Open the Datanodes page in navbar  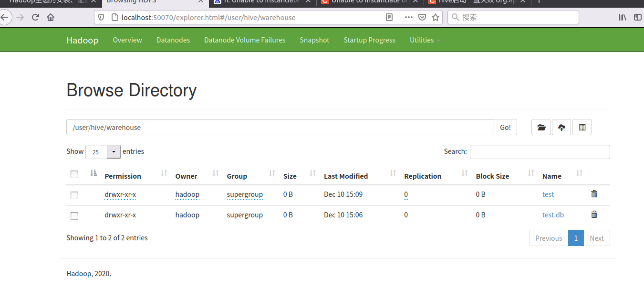point(173,40)
